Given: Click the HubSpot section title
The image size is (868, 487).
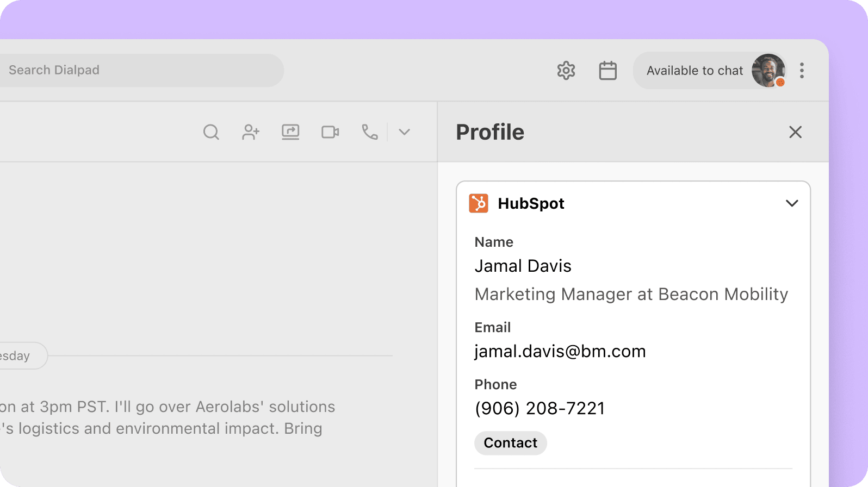Looking at the screenshot, I should coord(531,203).
